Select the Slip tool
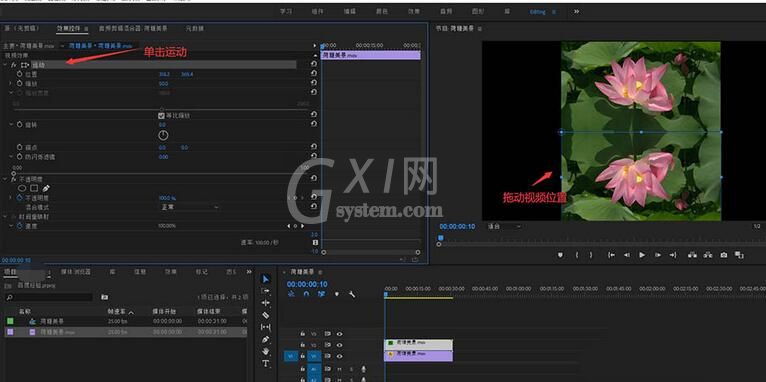Screen dimensions: 766x382 tap(265, 327)
